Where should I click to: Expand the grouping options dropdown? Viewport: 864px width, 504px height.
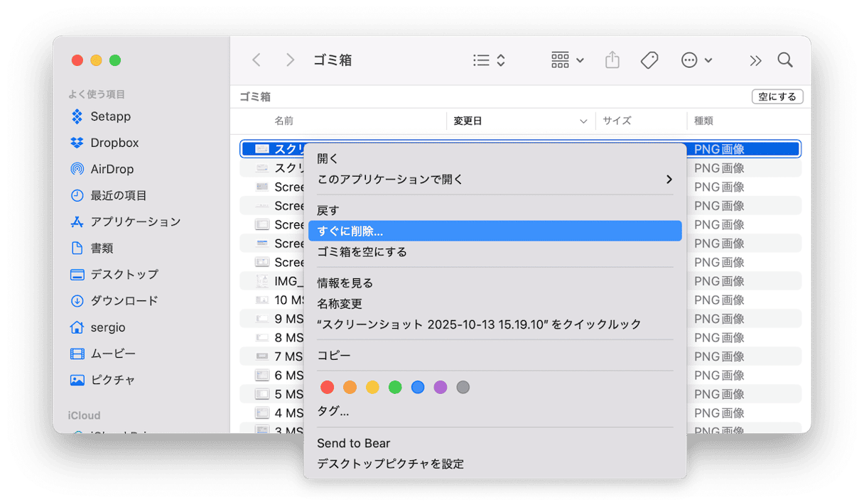coord(567,60)
